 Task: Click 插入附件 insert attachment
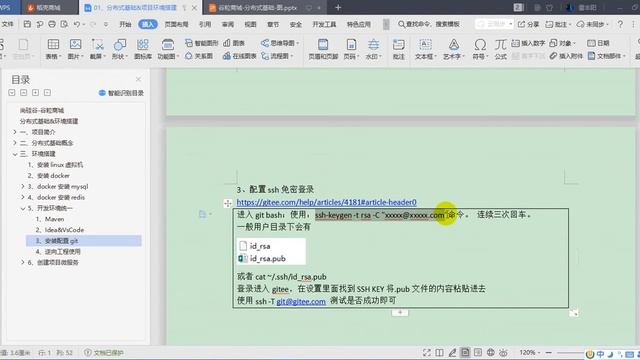(566, 56)
